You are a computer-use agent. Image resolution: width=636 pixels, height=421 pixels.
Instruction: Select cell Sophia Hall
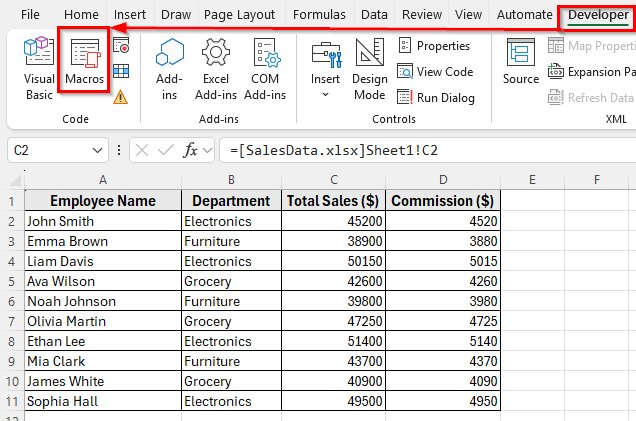coord(103,401)
